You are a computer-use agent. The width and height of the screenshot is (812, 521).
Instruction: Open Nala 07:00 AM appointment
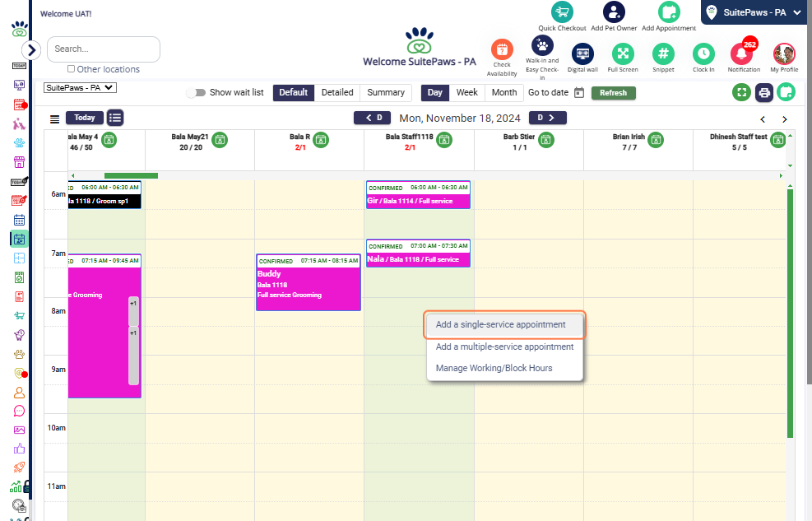(418, 254)
